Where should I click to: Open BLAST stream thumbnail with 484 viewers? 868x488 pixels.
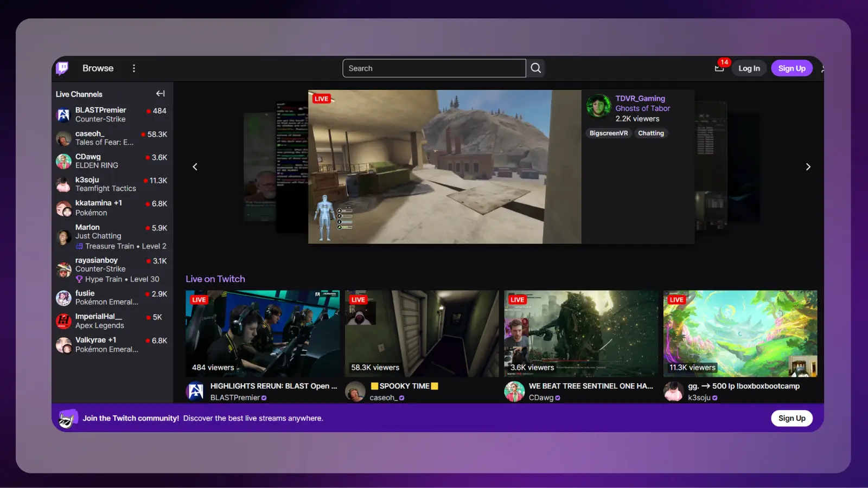(x=263, y=333)
